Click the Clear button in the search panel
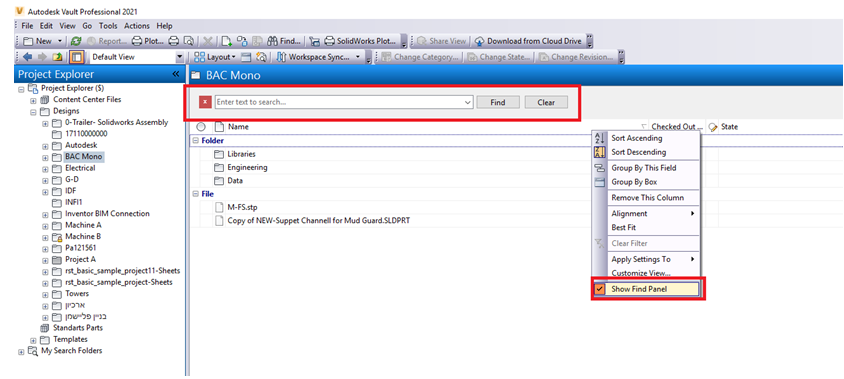 546,102
